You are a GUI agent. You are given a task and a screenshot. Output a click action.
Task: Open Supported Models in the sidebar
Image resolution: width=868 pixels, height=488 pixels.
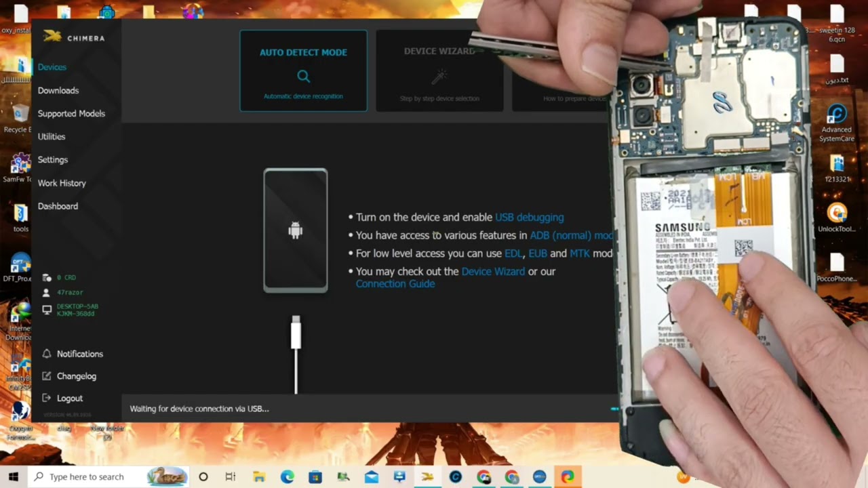point(71,113)
